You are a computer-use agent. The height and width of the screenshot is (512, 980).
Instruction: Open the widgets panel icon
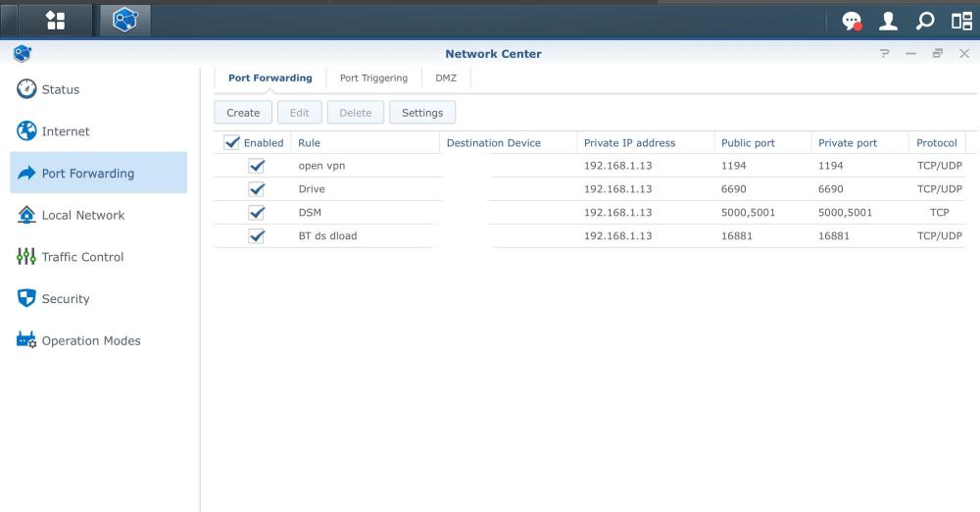click(x=961, y=22)
